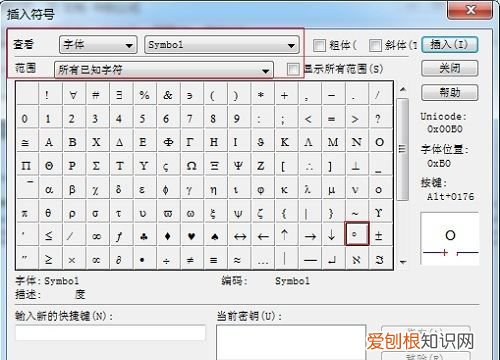Select the carriage return arrow symbol
500x360 pixels.
[333, 258]
